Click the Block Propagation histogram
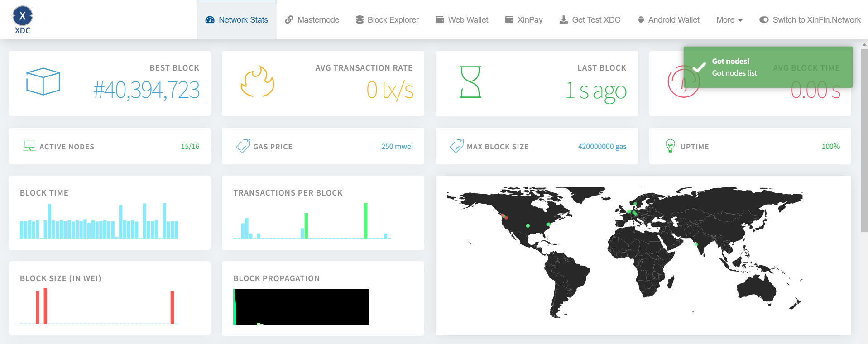This screenshot has width=868, height=344. click(301, 306)
